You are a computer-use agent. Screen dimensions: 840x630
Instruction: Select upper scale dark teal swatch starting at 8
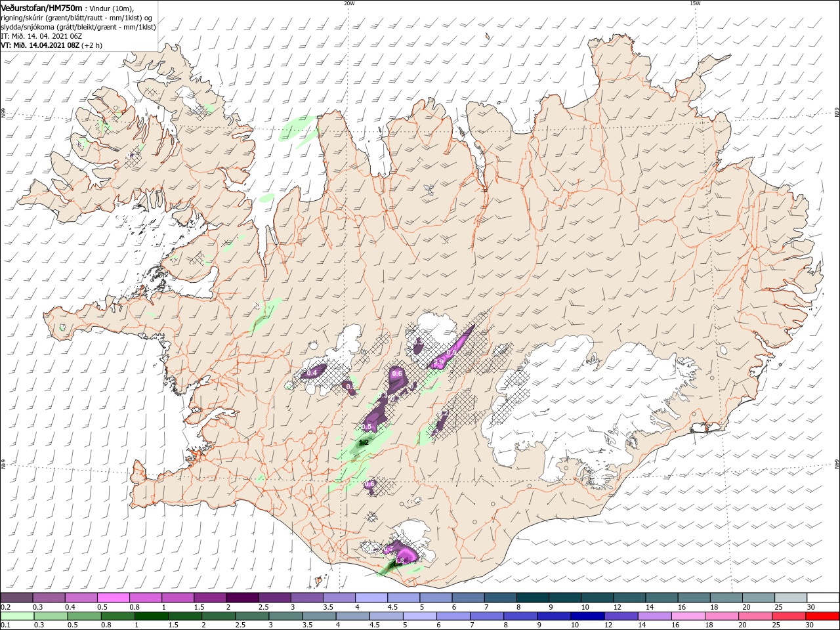point(532,598)
